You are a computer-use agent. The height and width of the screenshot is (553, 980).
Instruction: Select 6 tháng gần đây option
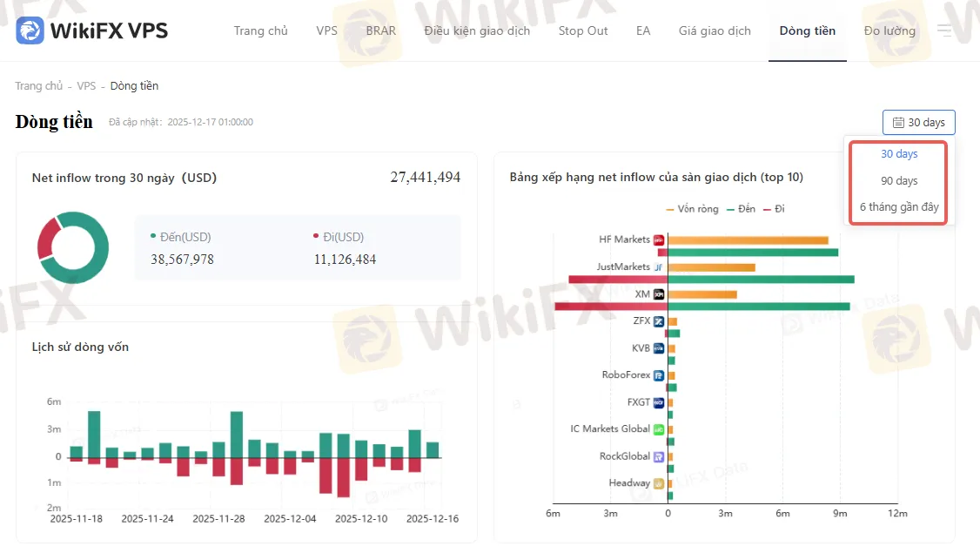point(899,207)
